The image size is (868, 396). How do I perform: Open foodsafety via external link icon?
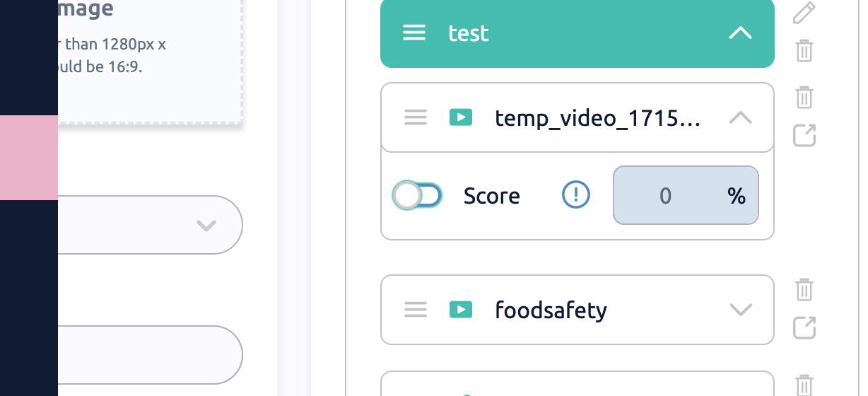[804, 327]
